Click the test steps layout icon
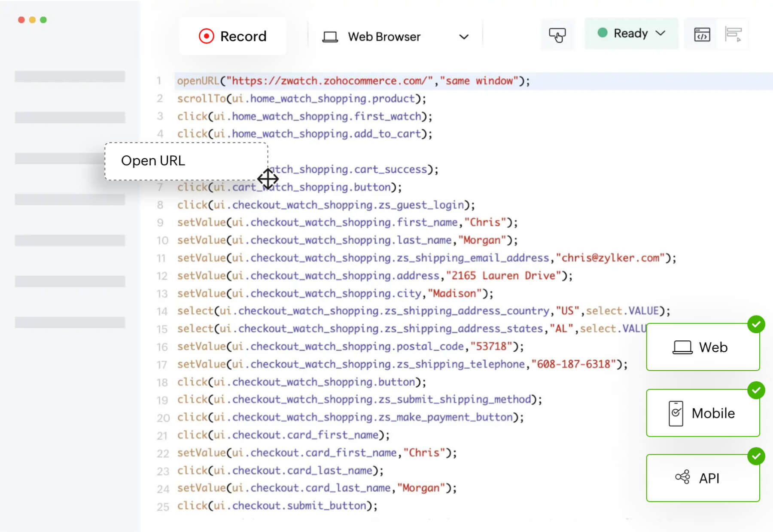 [x=734, y=33]
